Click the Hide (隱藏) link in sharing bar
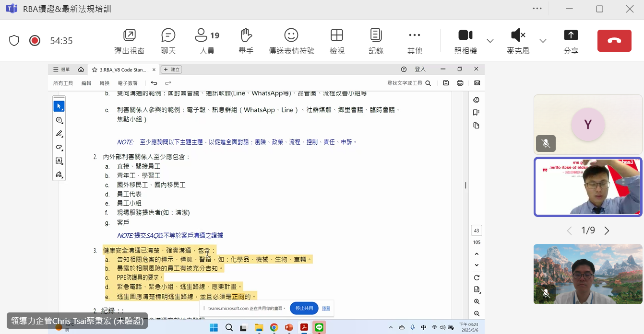The width and height of the screenshot is (644, 334). (x=326, y=308)
